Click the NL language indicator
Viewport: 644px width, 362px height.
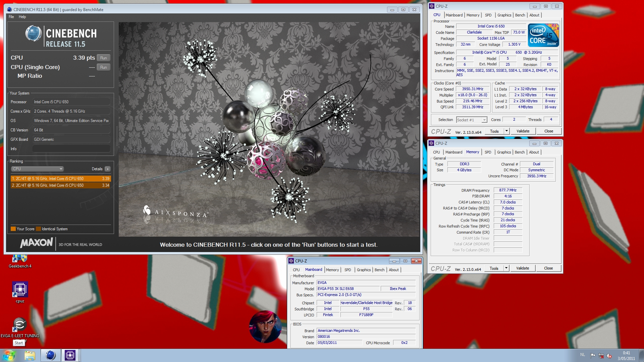582,355
